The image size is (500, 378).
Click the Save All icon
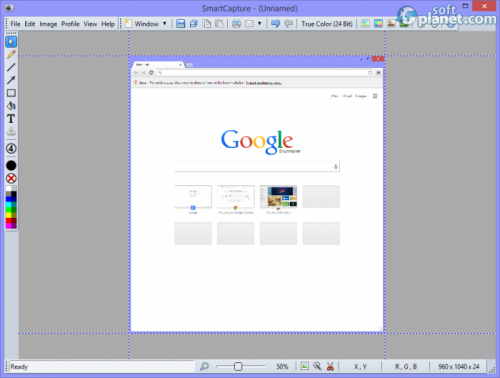tap(194, 24)
